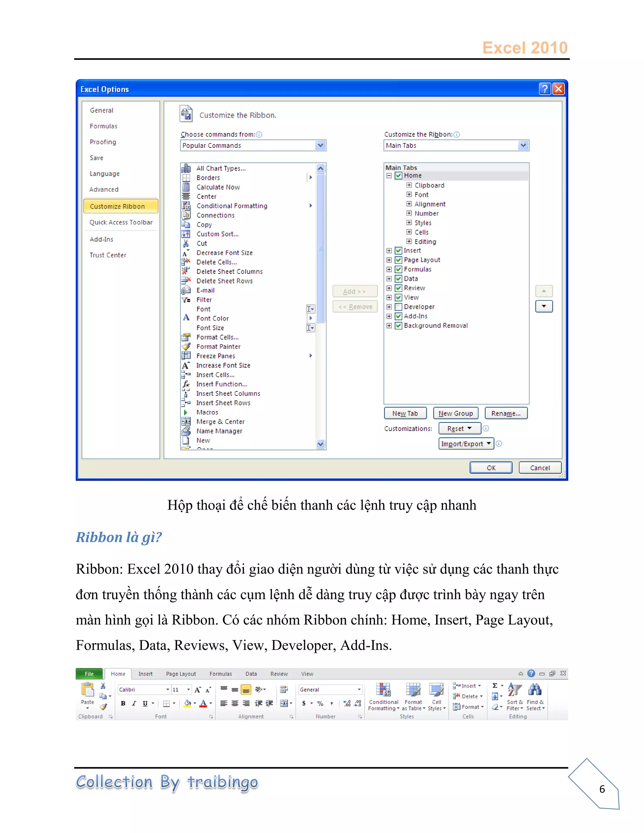
Task: Open the General options category
Action: 102,110
